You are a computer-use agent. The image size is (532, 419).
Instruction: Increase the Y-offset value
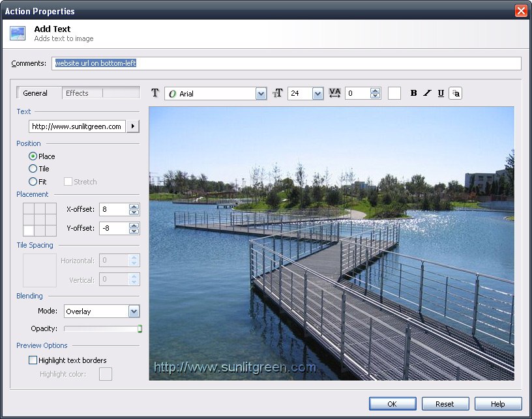tap(134, 225)
